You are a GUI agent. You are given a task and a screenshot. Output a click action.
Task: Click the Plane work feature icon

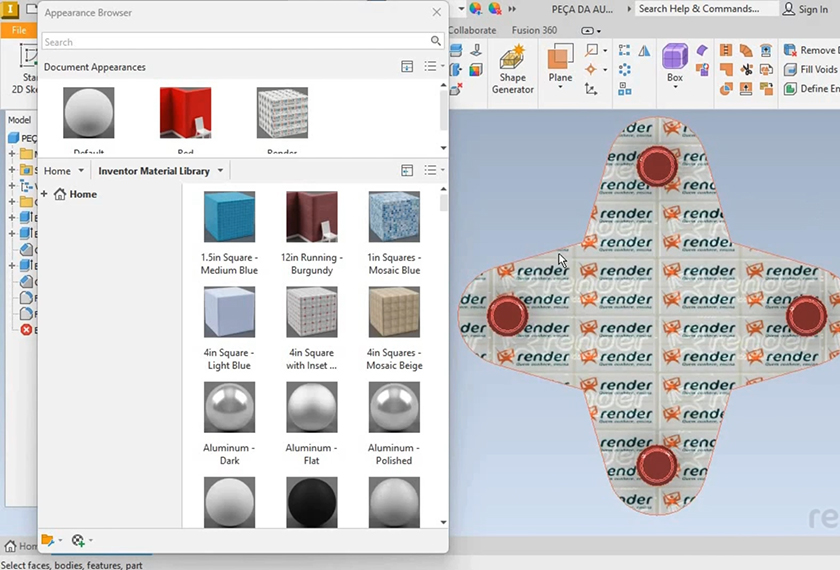tap(560, 58)
